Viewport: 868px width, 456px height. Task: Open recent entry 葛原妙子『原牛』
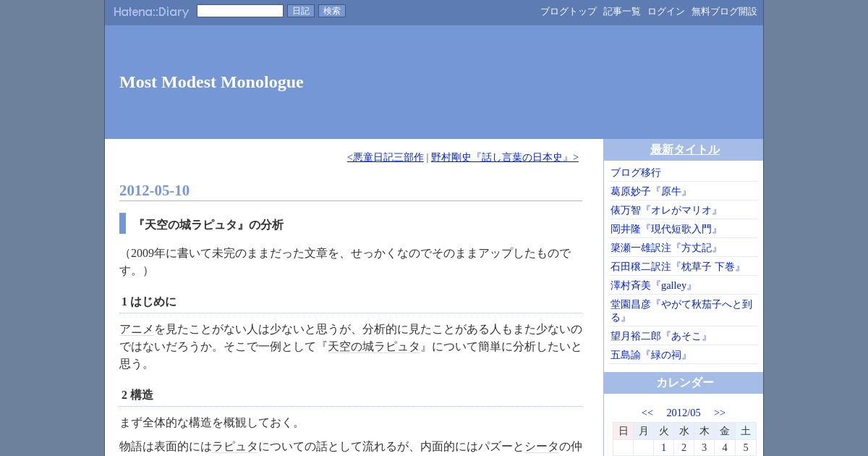(x=650, y=191)
